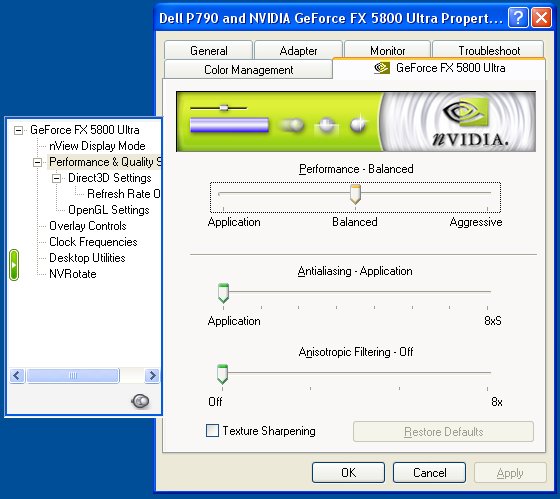Click the green arrow handle on the side panel
The image size is (560, 499).
[14, 265]
